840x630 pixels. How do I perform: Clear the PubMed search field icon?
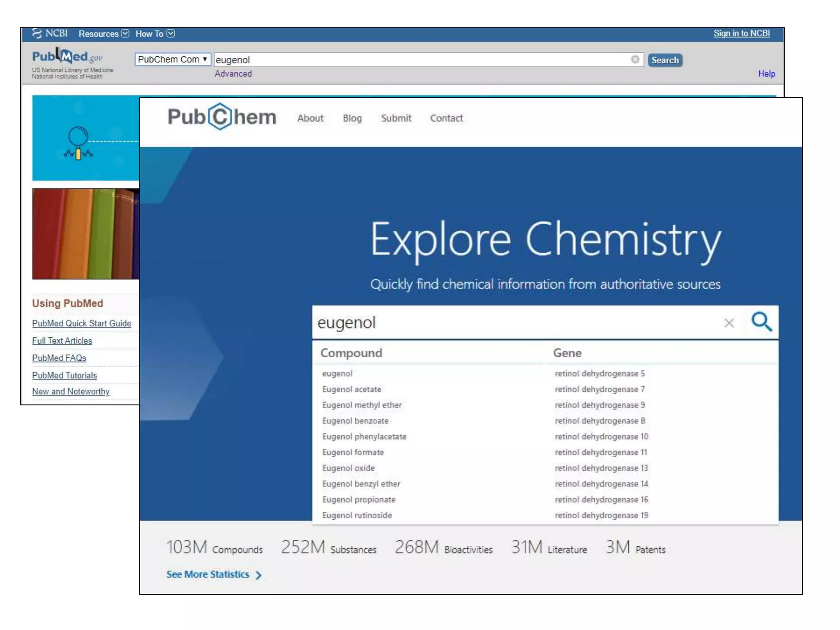[x=635, y=59]
